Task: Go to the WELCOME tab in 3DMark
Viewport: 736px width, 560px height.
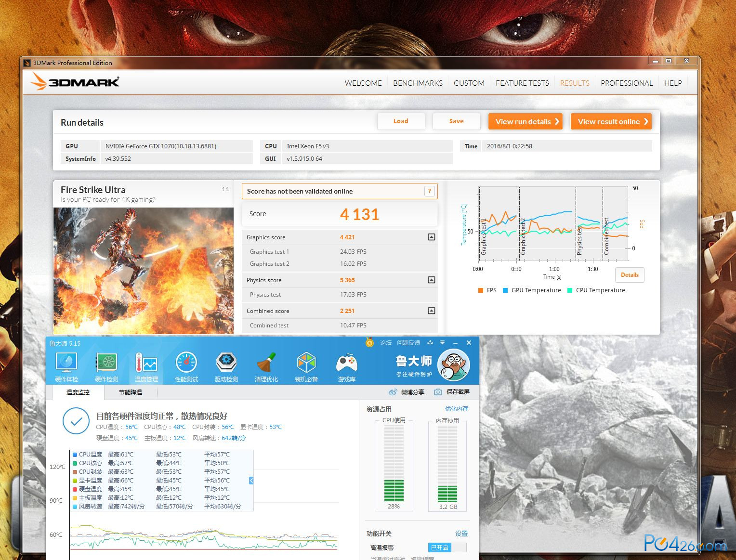Action: click(x=363, y=83)
